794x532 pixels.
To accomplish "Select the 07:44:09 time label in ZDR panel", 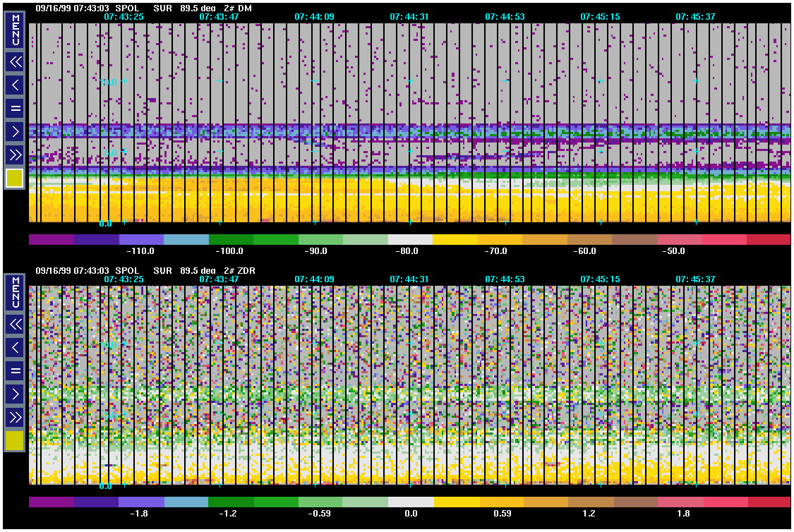I will click(315, 279).
